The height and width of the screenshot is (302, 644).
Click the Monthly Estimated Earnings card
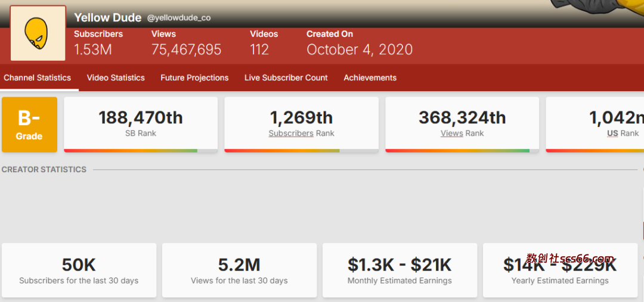click(400, 270)
